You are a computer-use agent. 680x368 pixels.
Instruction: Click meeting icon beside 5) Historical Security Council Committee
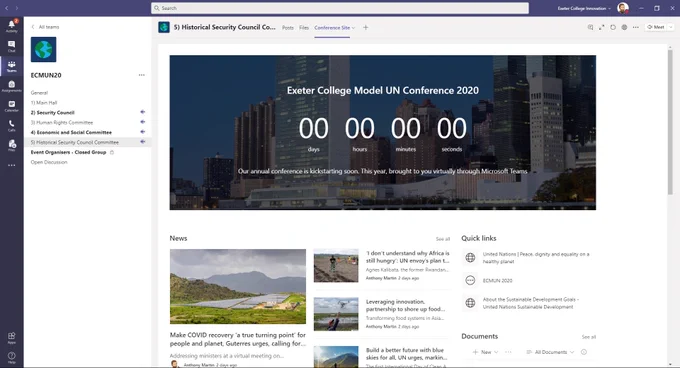(x=142, y=142)
